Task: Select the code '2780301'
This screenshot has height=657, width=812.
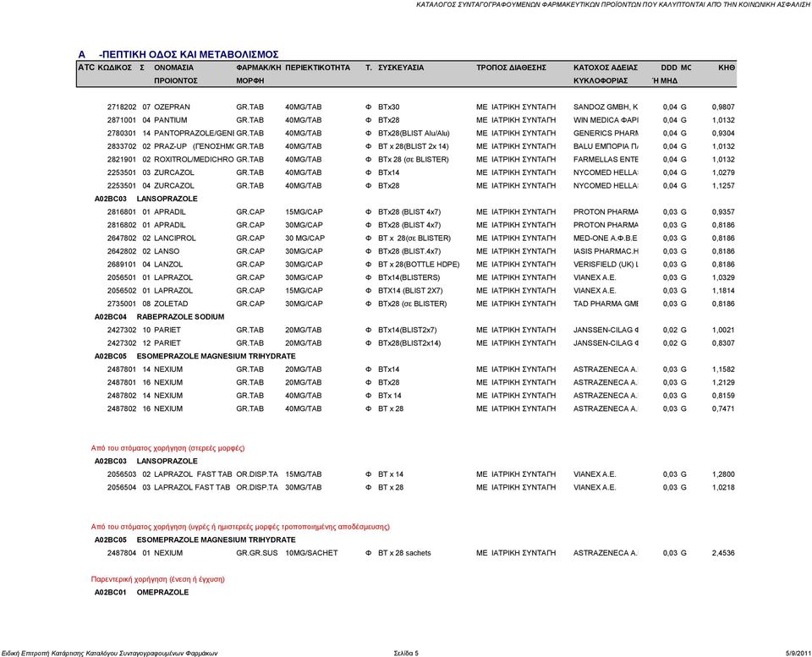Action: click(x=122, y=133)
